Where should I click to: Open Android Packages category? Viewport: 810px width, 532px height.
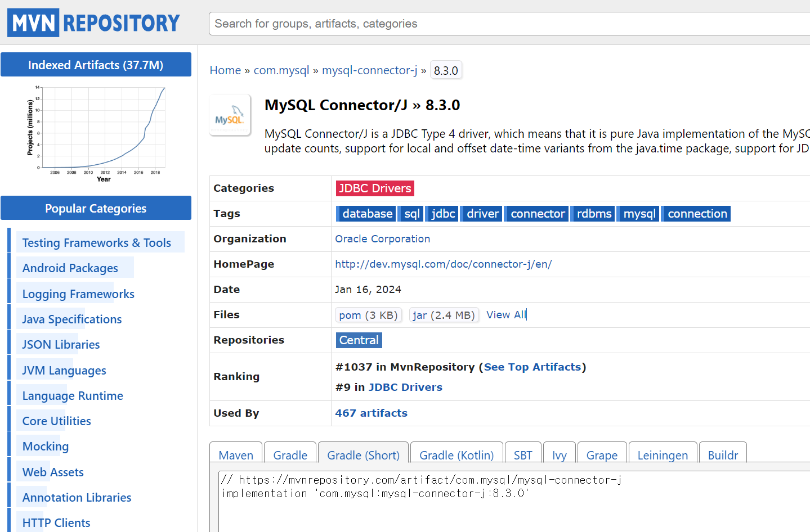(70, 268)
